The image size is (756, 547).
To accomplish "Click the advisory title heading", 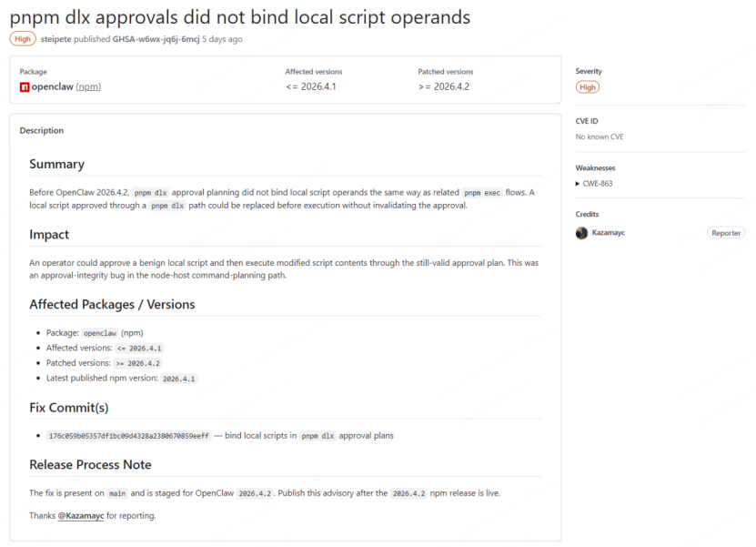I will click(239, 16).
